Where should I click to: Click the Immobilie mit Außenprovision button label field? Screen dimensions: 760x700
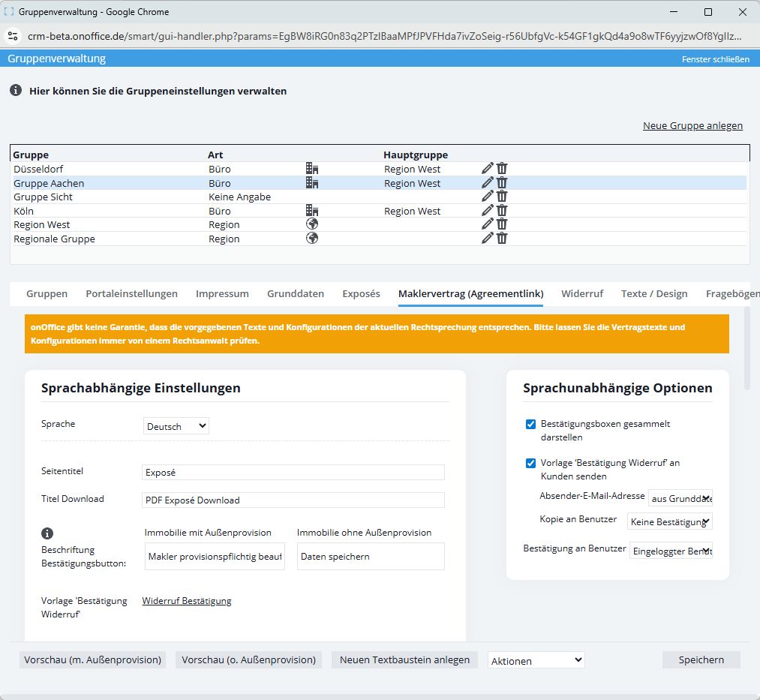pos(215,556)
